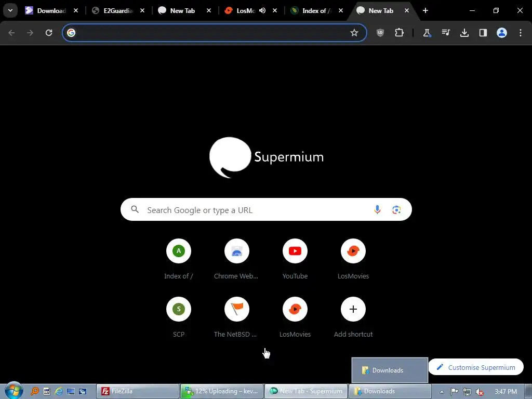Click the Action Center flag icon
This screenshot has height=399, width=532.
coord(454,392)
